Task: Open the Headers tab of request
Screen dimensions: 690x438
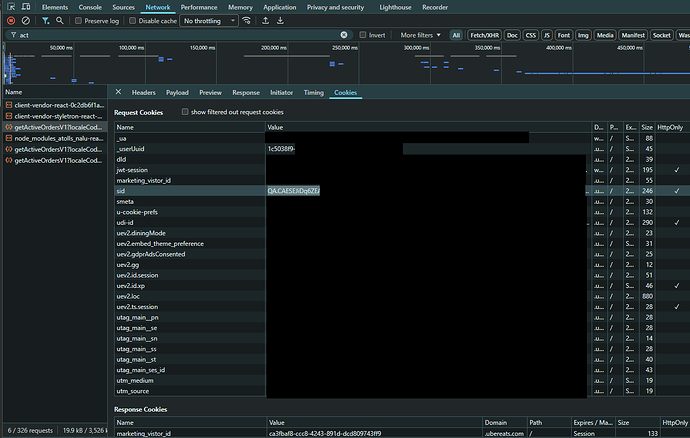Action: point(143,92)
